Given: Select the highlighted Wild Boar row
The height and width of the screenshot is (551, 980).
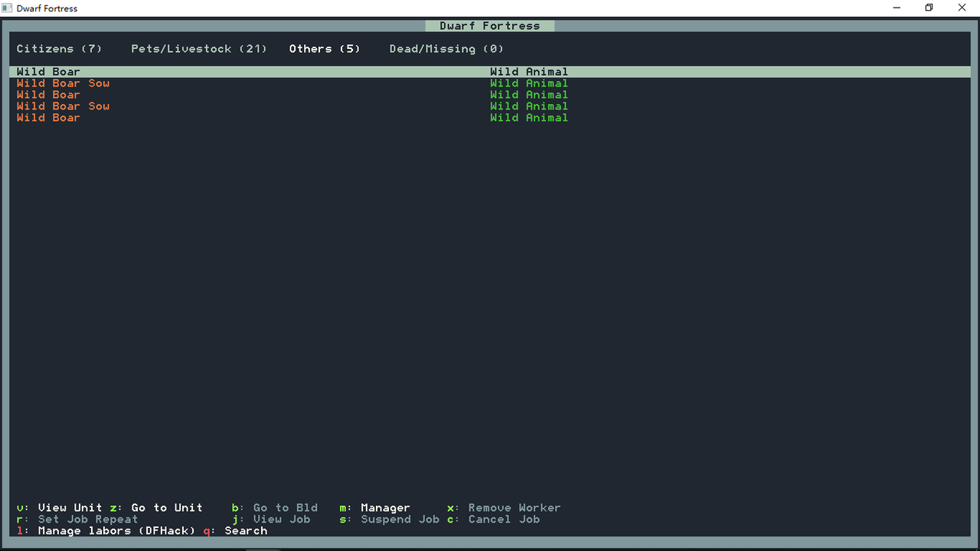Looking at the screenshot, I should pyautogui.click(x=490, y=72).
